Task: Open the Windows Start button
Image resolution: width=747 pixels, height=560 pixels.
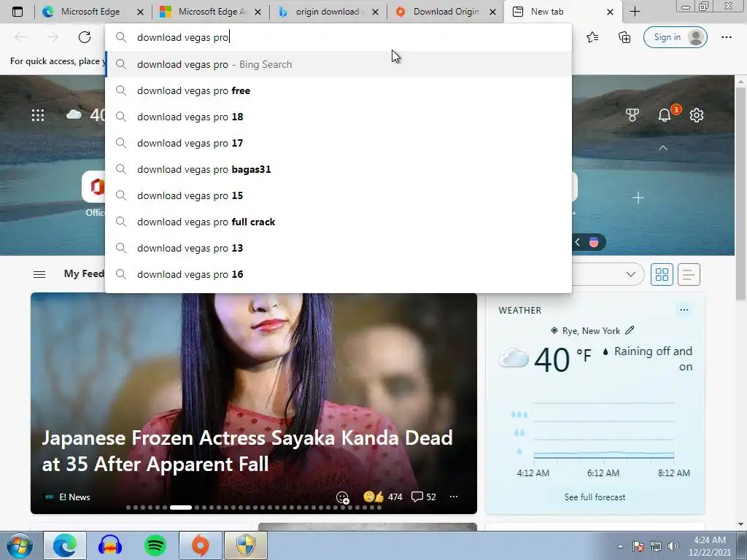Action: (19, 545)
